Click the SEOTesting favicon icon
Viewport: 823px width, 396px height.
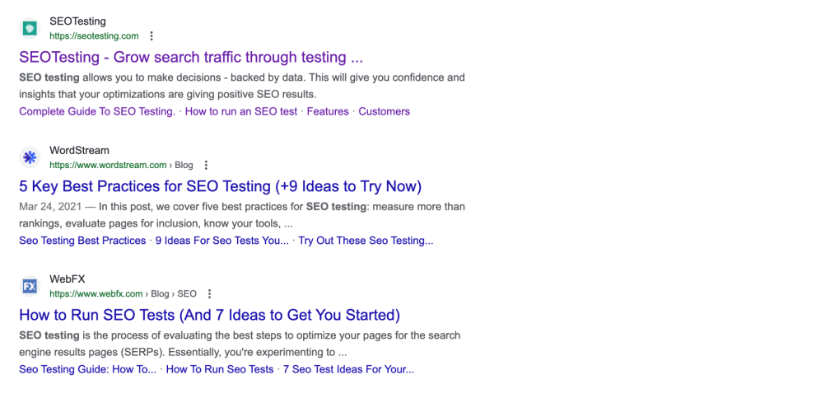[29, 28]
